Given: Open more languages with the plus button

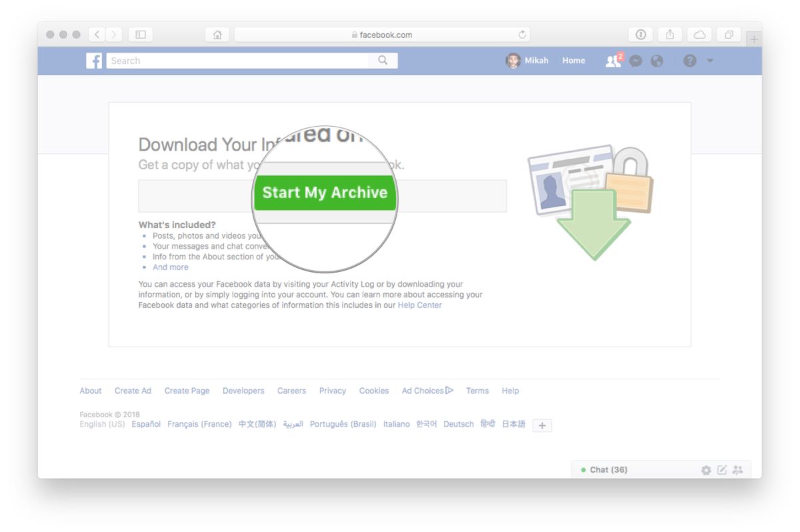Looking at the screenshot, I should click(542, 425).
